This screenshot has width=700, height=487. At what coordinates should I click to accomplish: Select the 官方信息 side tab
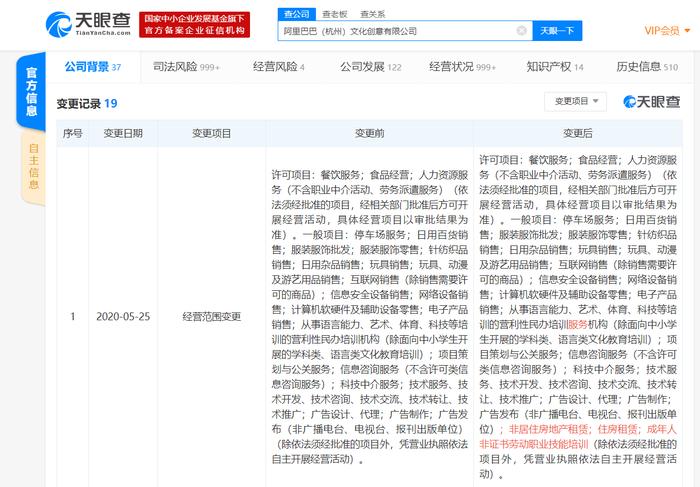(31, 92)
